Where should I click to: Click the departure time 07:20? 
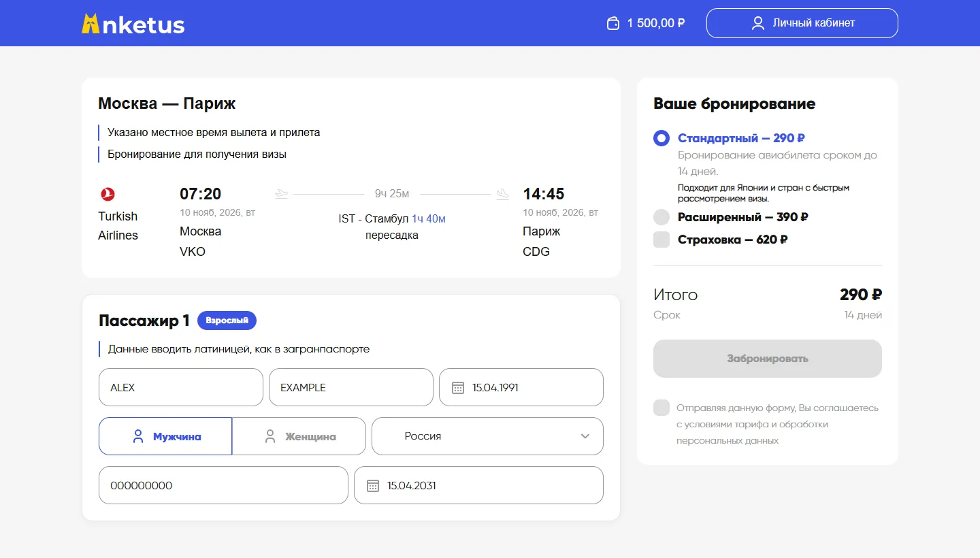pos(201,194)
